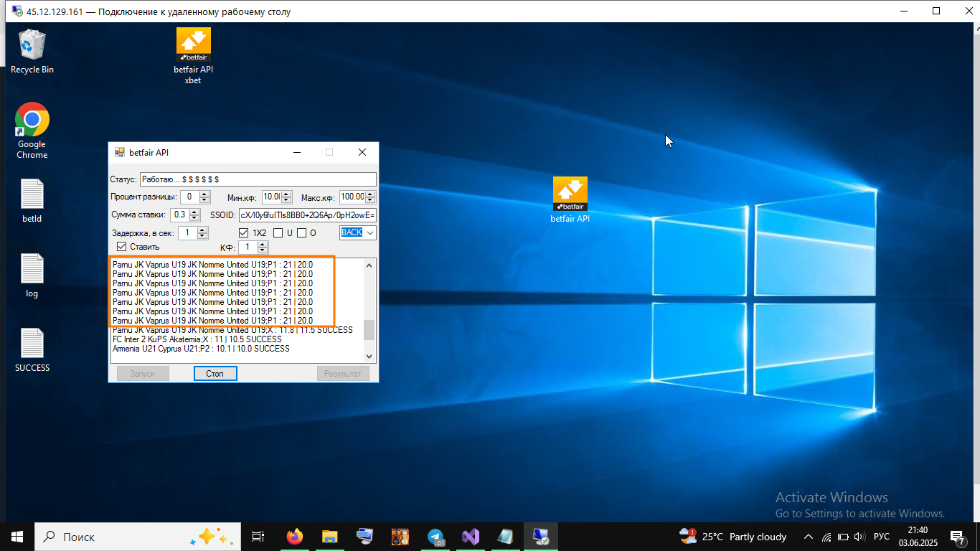980x551 pixels.
Task: Open the notepad-style taskbar icon next to Visual Studio
Action: [506, 536]
